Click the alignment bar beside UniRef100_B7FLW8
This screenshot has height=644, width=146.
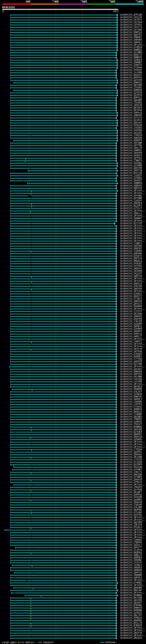tap(64, 15)
